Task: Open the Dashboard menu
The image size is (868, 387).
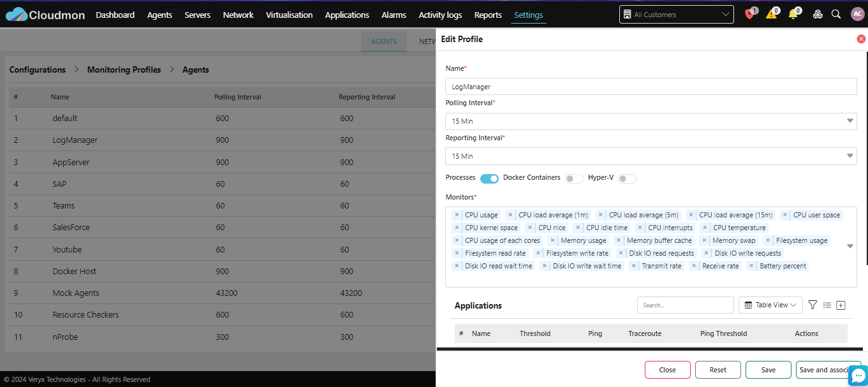Action: 115,15
